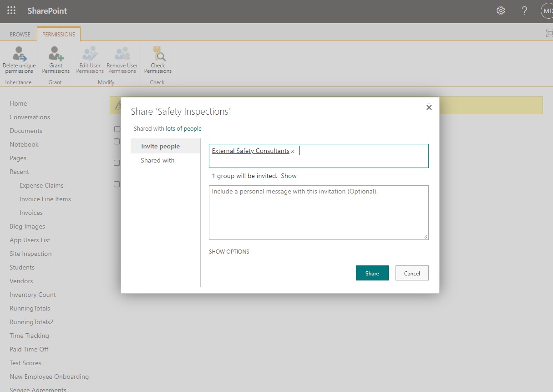Click Delete unique permissions icon
Screen dimensions: 553x392
click(x=19, y=54)
